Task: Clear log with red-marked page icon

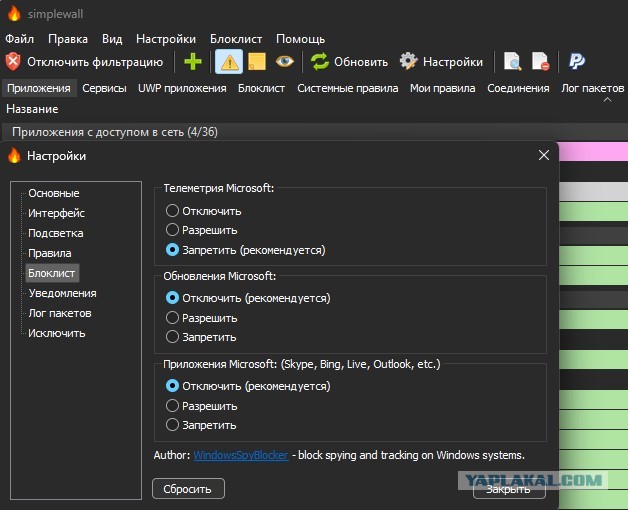Action: tap(540, 62)
